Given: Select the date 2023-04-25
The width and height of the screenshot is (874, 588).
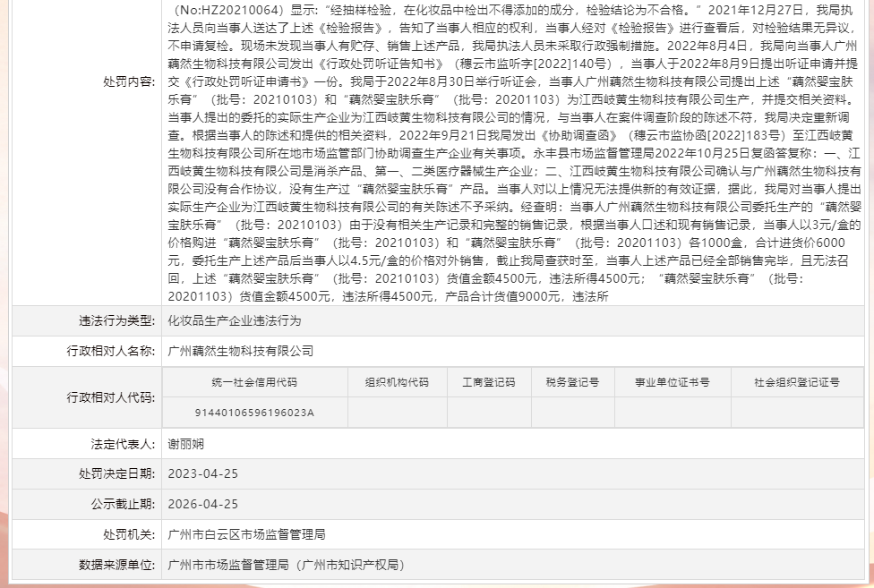Looking at the screenshot, I should pyautogui.click(x=203, y=473).
